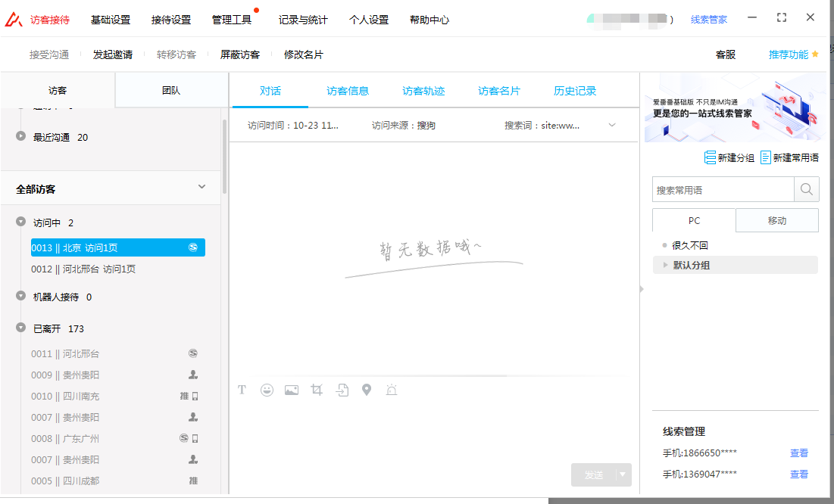The width and height of the screenshot is (834, 504).
Task: Click the 线索管家 promo banner
Action: click(x=736, y=108)
